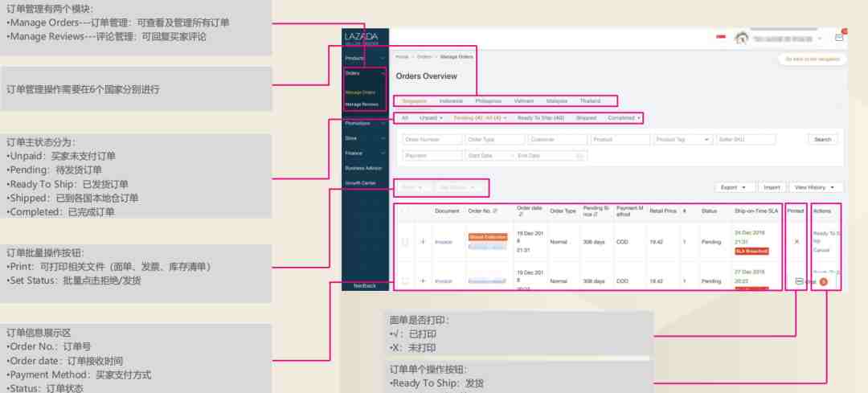
Task: Open Manage Reviews in the sidebar
Action: coord(362,104)
